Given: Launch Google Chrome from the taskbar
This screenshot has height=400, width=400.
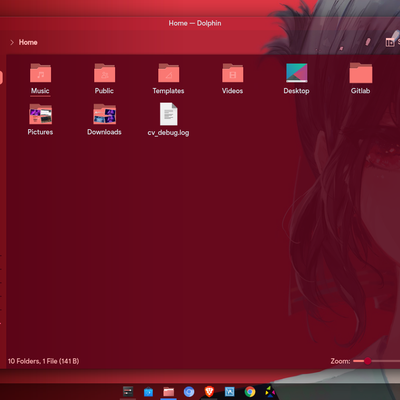Looking at the screenshot, I should coord(250,392).
